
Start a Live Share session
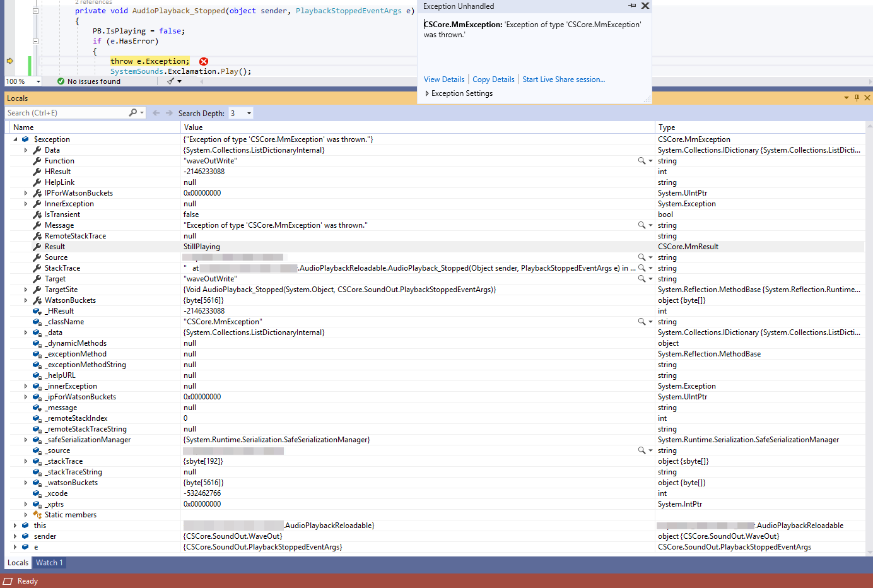click(563, 79)
